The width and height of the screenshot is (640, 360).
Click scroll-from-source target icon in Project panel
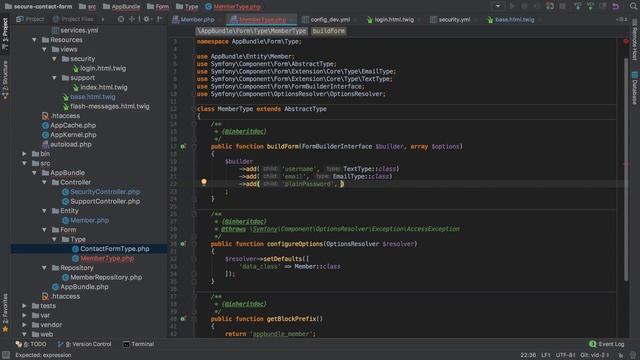(x=121, y=19)
